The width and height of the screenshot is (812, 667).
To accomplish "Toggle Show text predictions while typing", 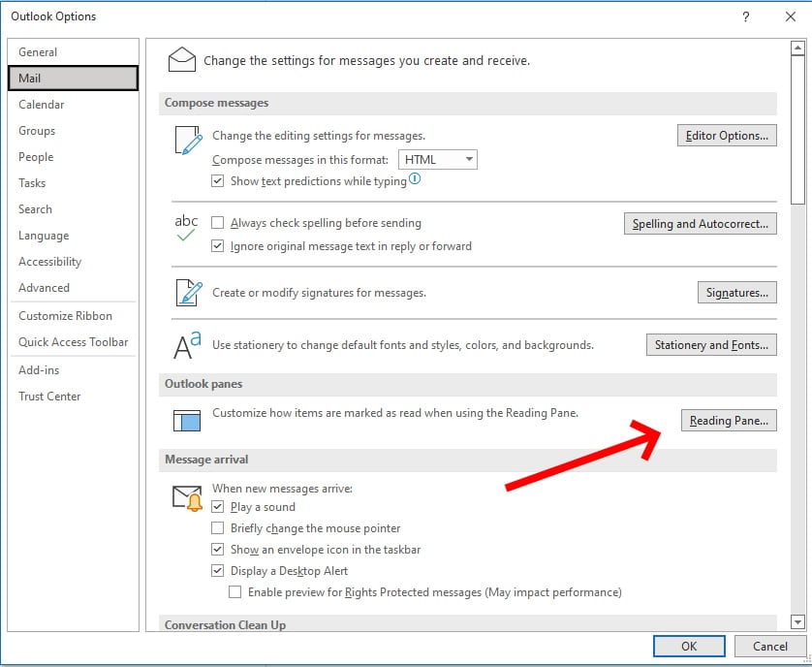I will (219, 180).
